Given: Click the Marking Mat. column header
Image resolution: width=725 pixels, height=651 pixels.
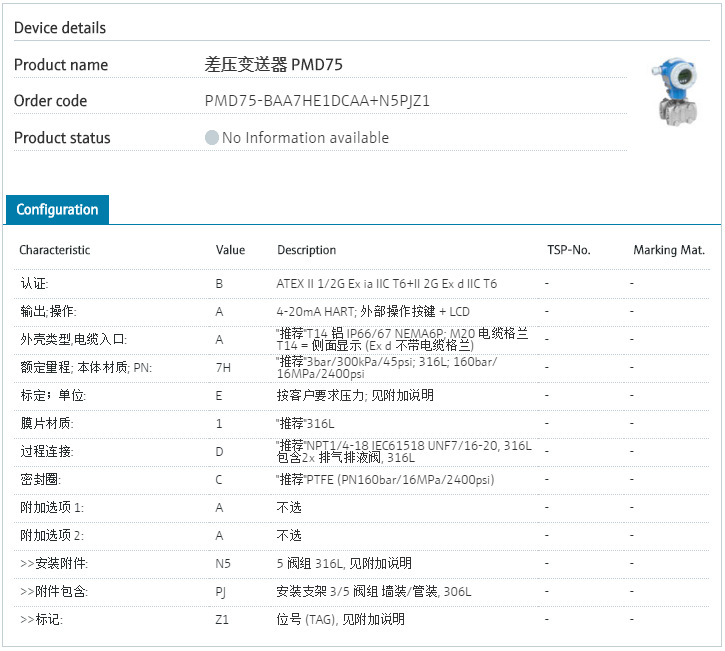Looking at the screenshot, I should coord(669,250).
